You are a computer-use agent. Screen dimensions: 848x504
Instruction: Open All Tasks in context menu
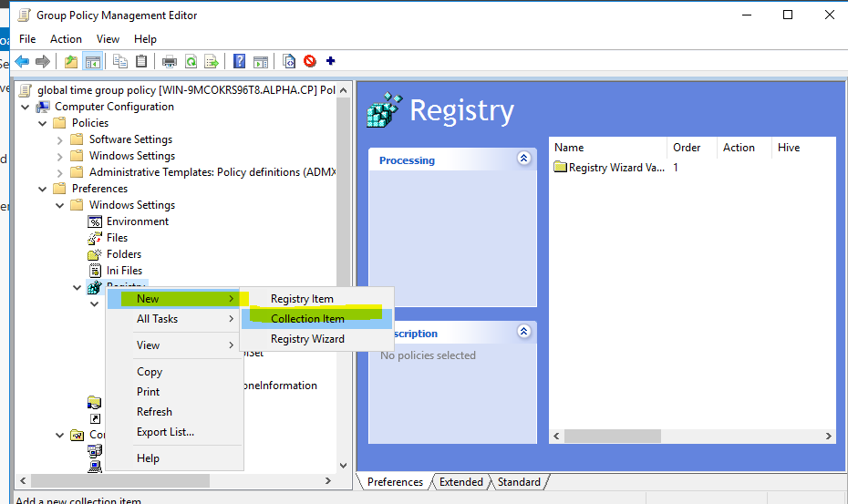click(174, 318)
